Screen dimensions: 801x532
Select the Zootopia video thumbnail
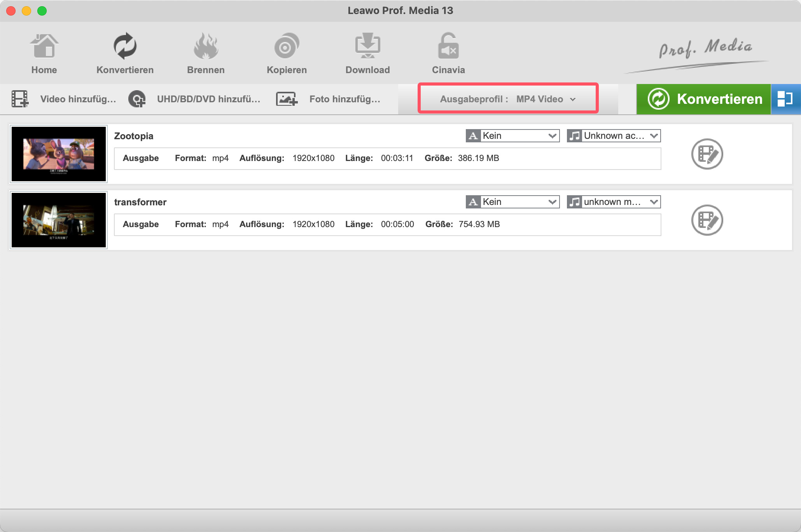coord(59,154)
